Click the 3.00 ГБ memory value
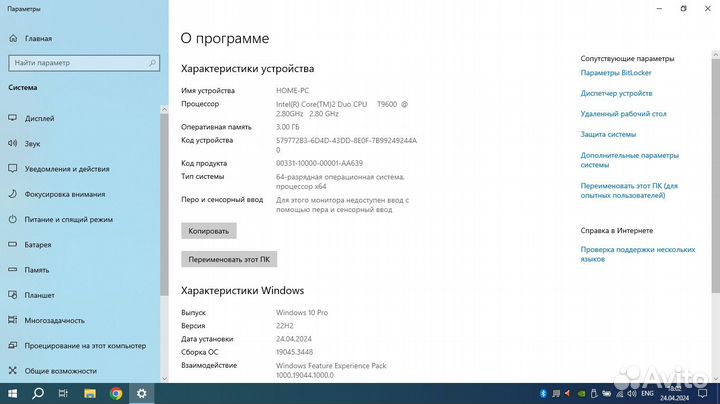This screenshot has width=720, height=404. (x=287, y=127)
